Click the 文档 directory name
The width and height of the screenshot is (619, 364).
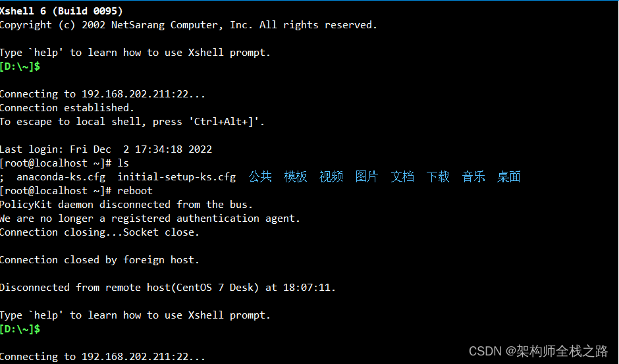point(402,176)
